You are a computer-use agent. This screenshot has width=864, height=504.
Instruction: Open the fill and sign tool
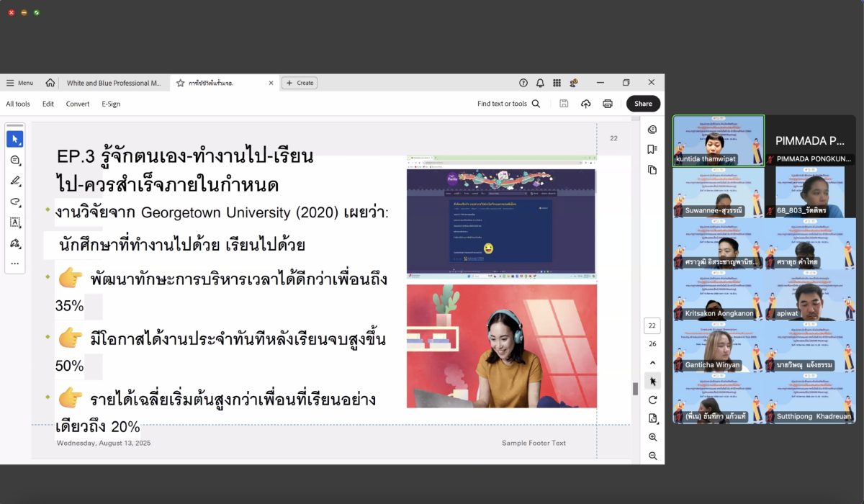(x=14, y=243)
